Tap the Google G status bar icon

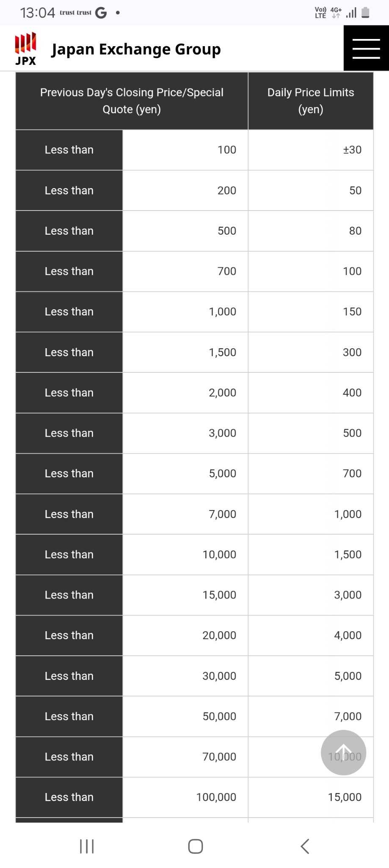[101, 13]
